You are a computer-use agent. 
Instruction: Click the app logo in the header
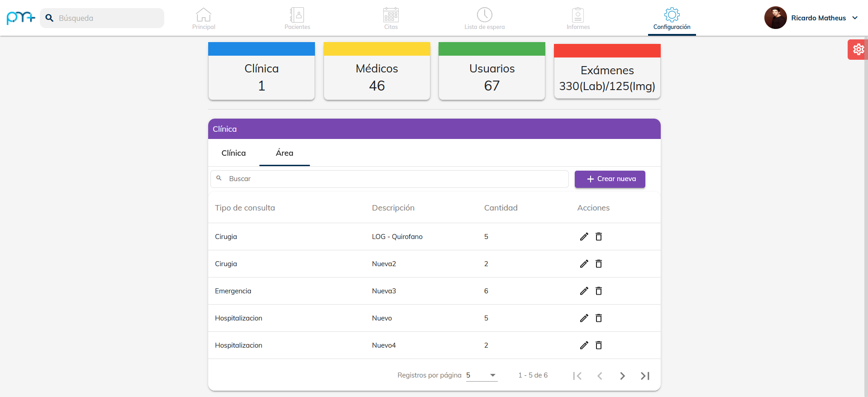tap(21, 18)
